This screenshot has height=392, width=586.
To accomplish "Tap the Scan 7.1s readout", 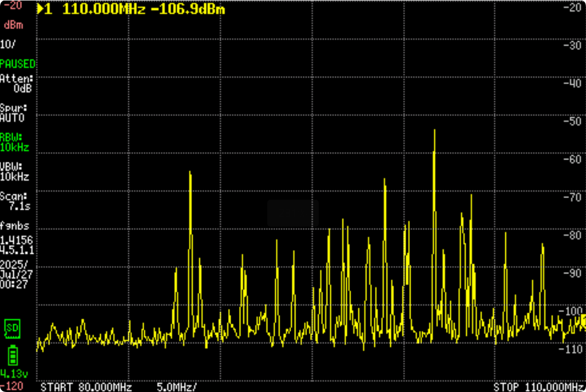I will pyautogui.click(x=15, y=201).
